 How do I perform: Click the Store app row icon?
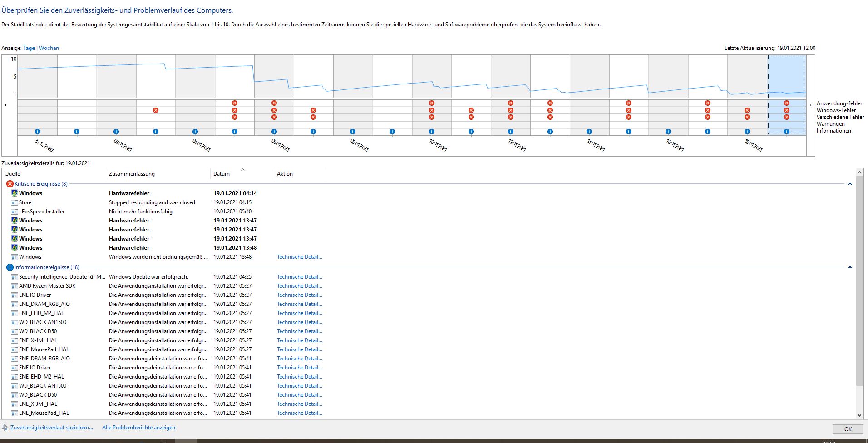coord(15,202)
